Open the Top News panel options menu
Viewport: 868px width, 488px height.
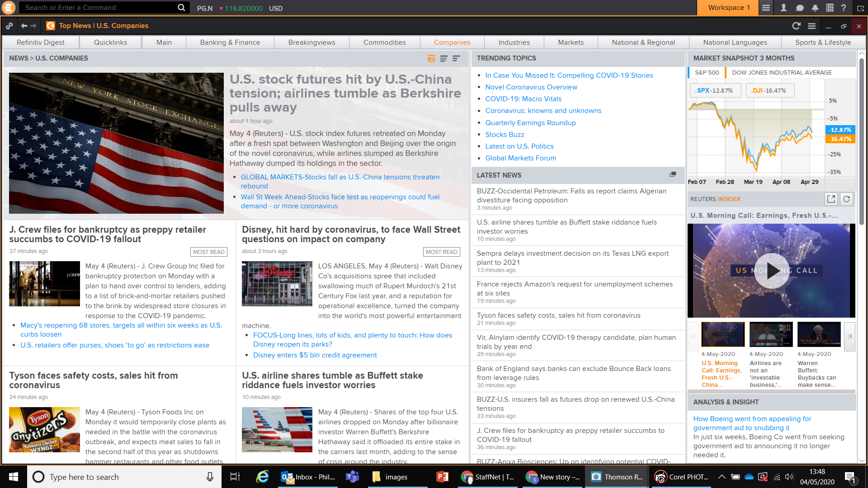[811, 26]
